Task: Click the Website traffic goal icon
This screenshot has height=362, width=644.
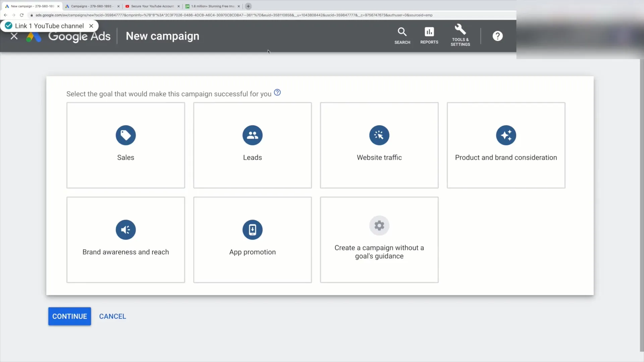Action: click(379, 135)
